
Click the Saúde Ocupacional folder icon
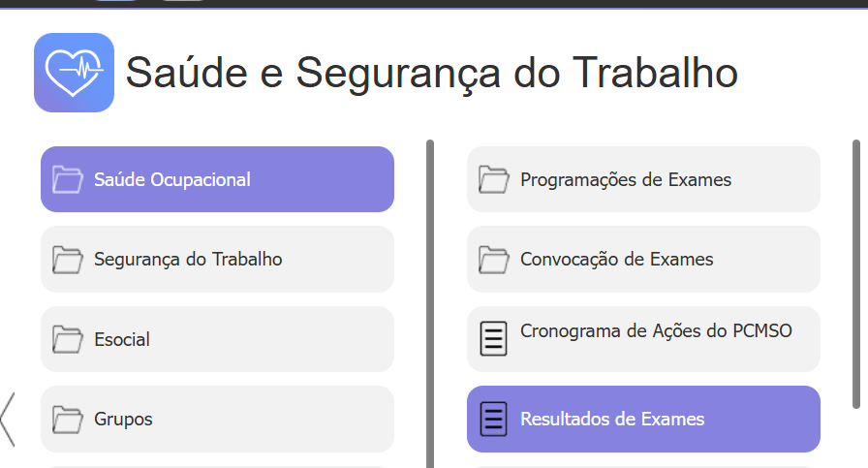tap(67, 179)
